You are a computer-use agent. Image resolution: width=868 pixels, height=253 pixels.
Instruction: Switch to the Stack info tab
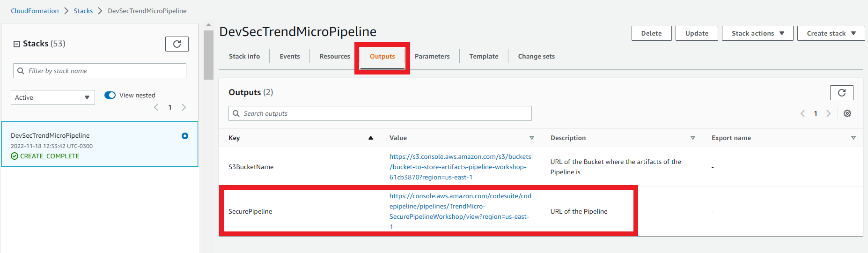[244, 56]
